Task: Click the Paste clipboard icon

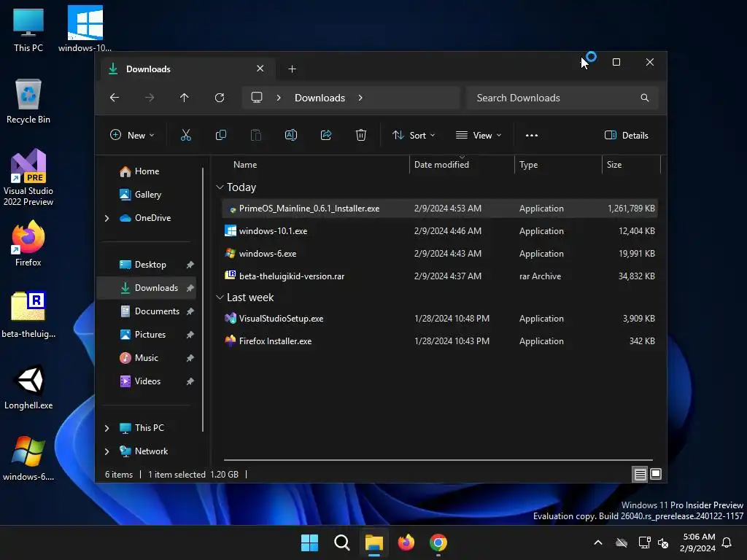Action: 256,135
